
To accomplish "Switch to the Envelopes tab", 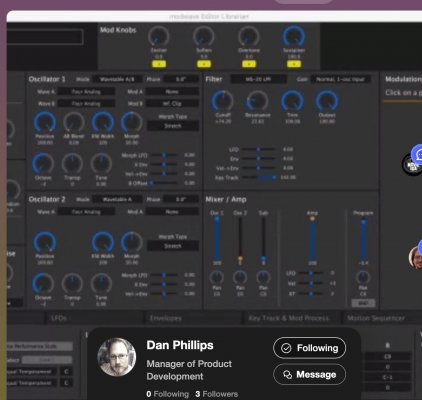I will pyautogui.click(x=166, y=318).
